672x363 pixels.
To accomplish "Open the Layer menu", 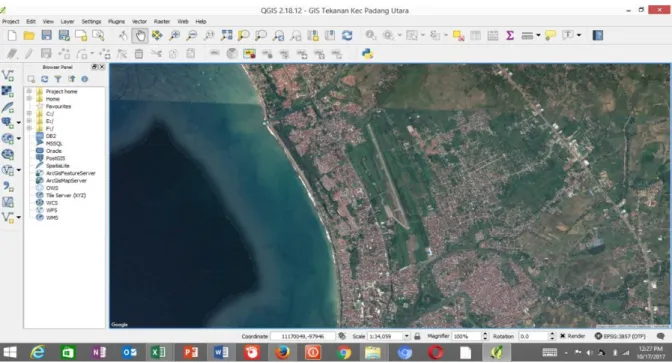I will pos(67,21).
